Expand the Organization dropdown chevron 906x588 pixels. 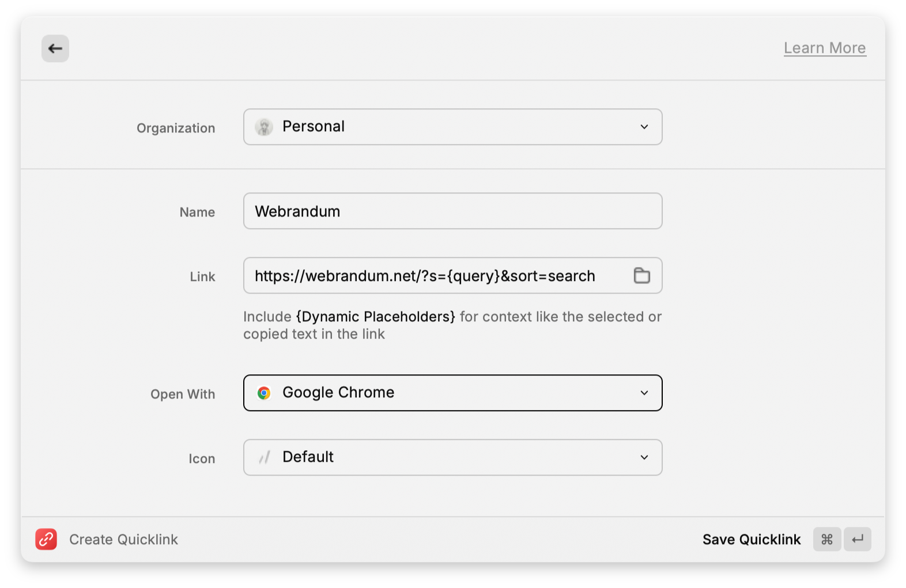coord(644,127)
